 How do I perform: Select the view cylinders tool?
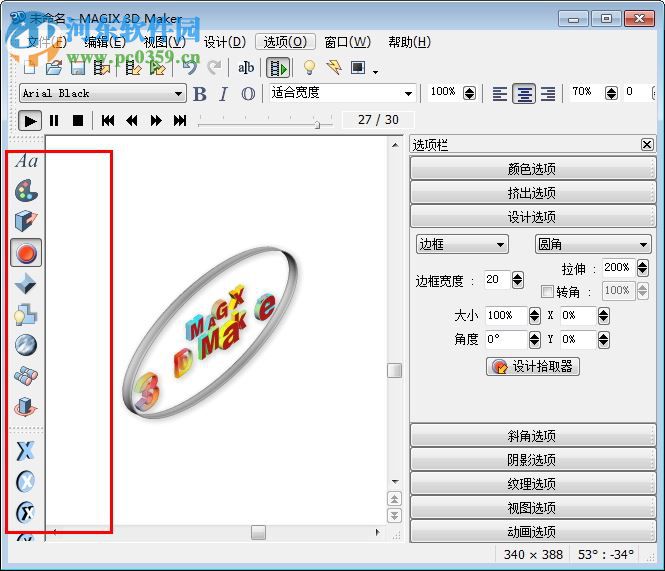point(26,376)
